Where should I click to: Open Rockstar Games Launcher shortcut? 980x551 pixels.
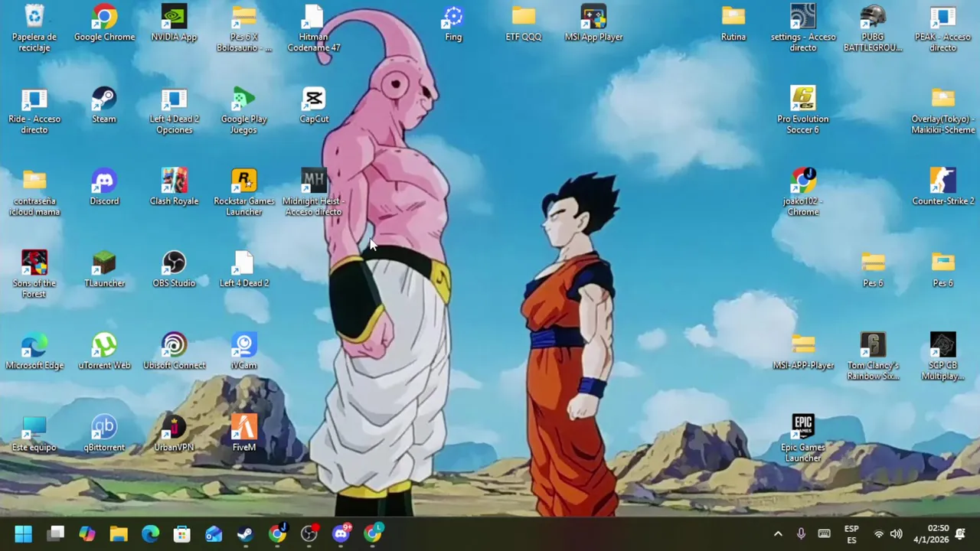pos(244,193)
